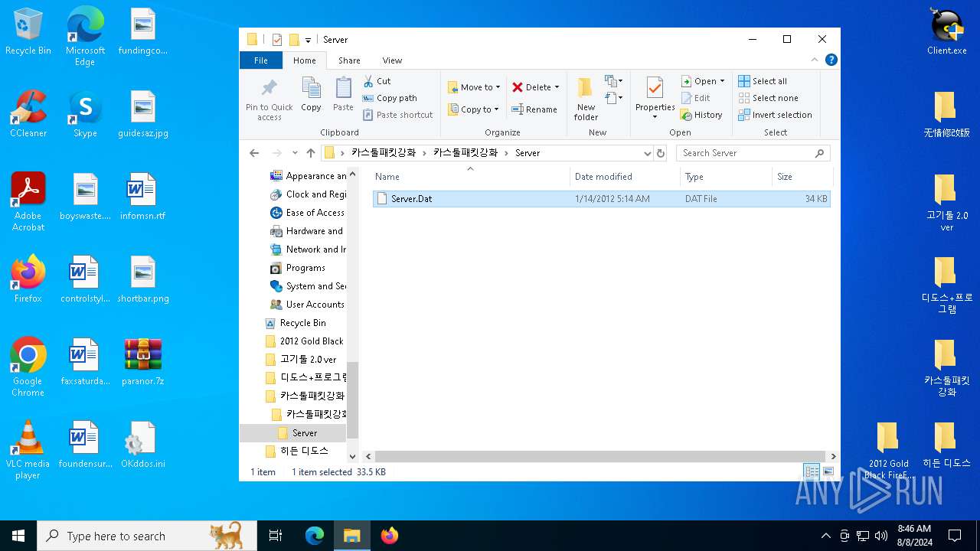The width and height of the screenshot is (980, 551).
Task: Open the File tab
Action: tap(261, 60)
